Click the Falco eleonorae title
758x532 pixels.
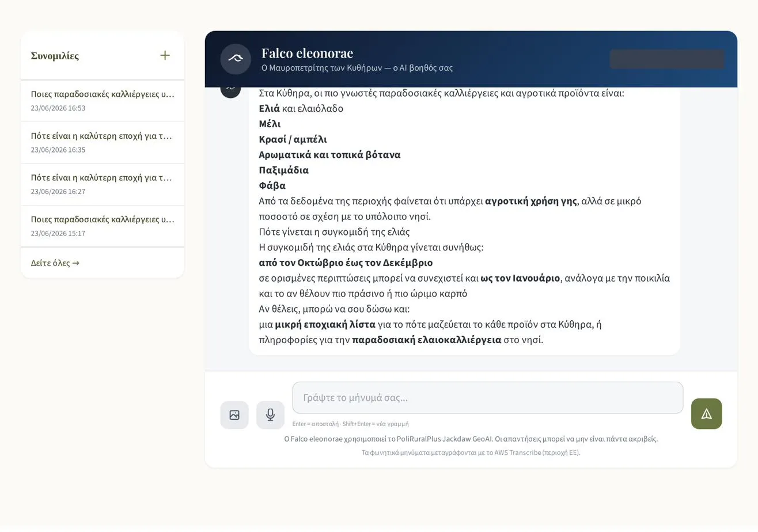pos(307,53)
